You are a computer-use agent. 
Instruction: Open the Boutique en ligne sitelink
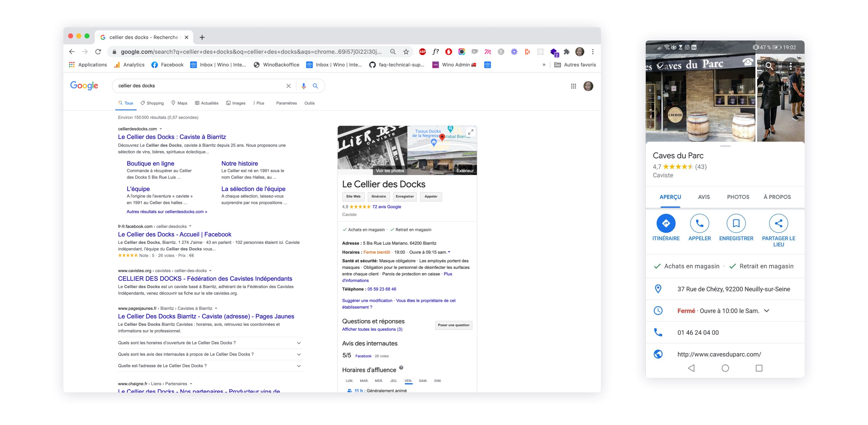pos(150,163)
